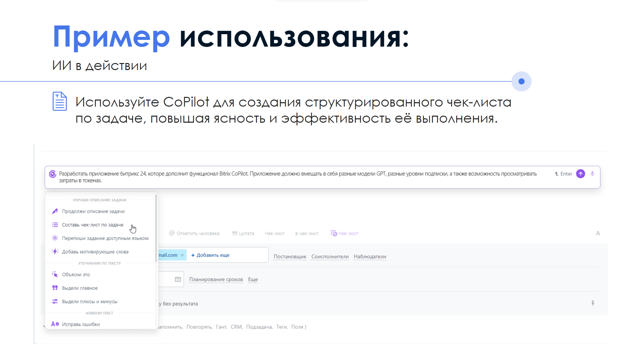The height and width of the screenshot is (362, 644).
Task: Click 'Объясни это' menu entry
Action: [x=76, y=275]
